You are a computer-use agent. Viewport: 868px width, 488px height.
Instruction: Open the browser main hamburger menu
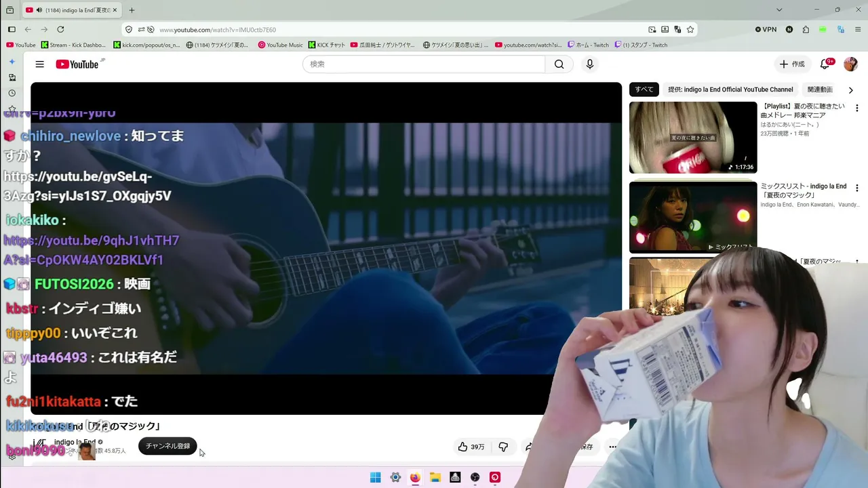[858, 30]
